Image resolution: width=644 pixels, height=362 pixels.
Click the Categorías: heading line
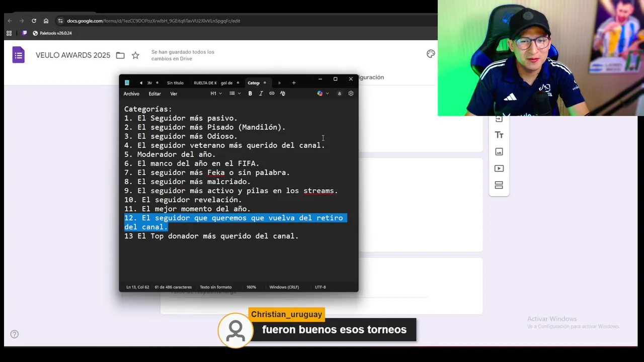pos(148,109)
